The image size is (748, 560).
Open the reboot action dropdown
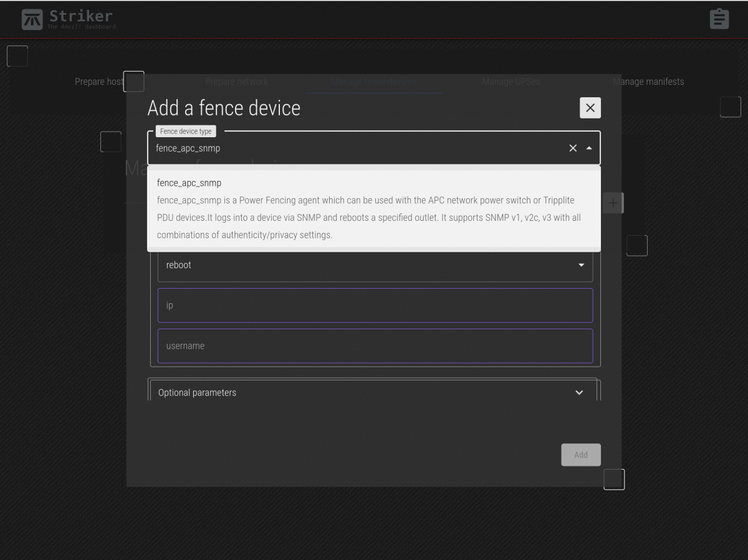pyautogui.click(x=368, y=265)
